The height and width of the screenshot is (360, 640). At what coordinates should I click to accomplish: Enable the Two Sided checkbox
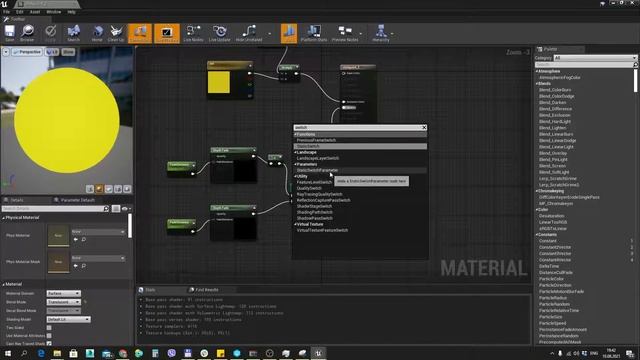tap(49, 328)
